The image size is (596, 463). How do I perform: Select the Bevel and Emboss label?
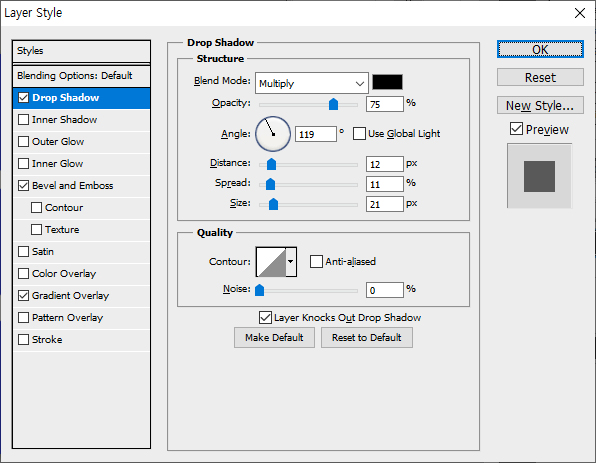73,186
